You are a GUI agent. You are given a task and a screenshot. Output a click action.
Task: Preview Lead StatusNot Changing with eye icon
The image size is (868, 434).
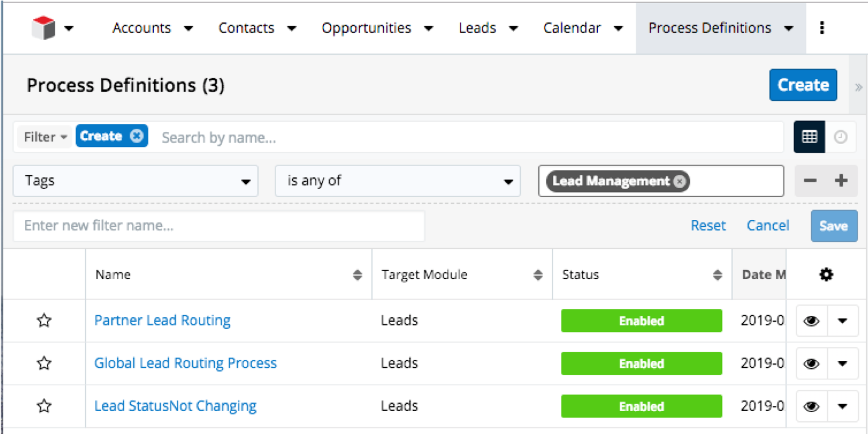pos(811,406)
